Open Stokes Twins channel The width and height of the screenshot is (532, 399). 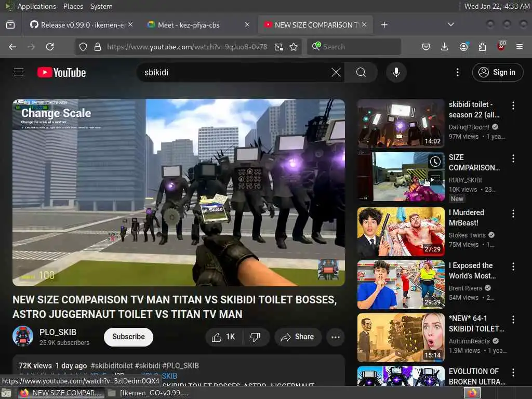point(467,235)
